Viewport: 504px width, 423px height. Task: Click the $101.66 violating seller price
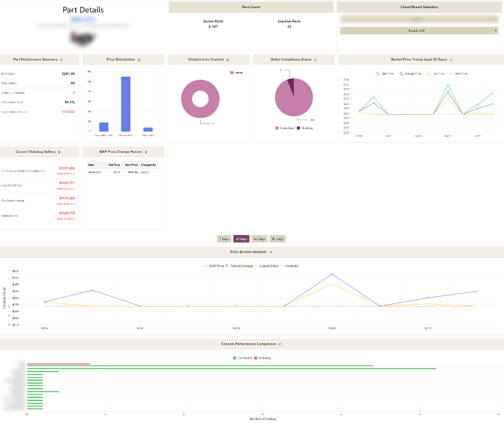(x=67, y=168)
